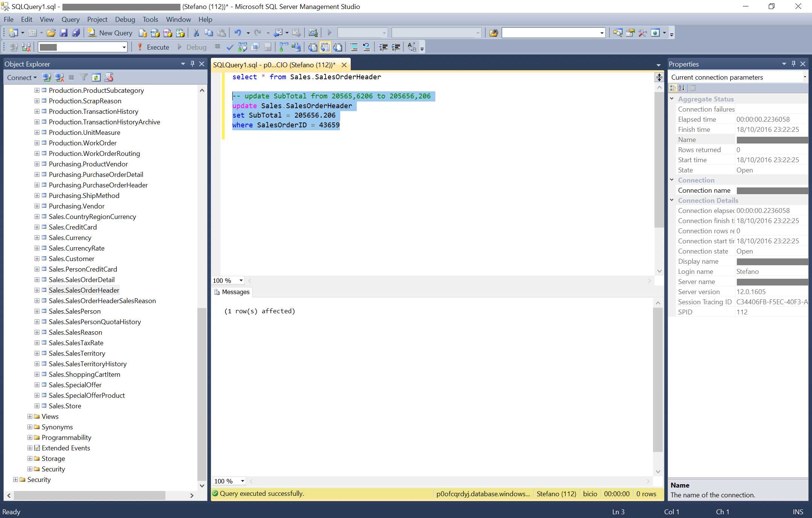Select the Parse query checkmark icon

click(x=230, y=47)
